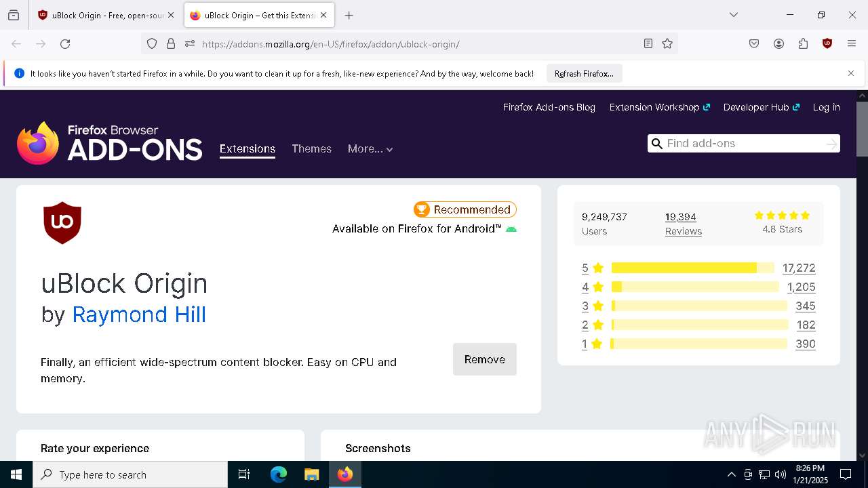Open 1-star reviews count 390
868x488 pixels.
(806, 344)
